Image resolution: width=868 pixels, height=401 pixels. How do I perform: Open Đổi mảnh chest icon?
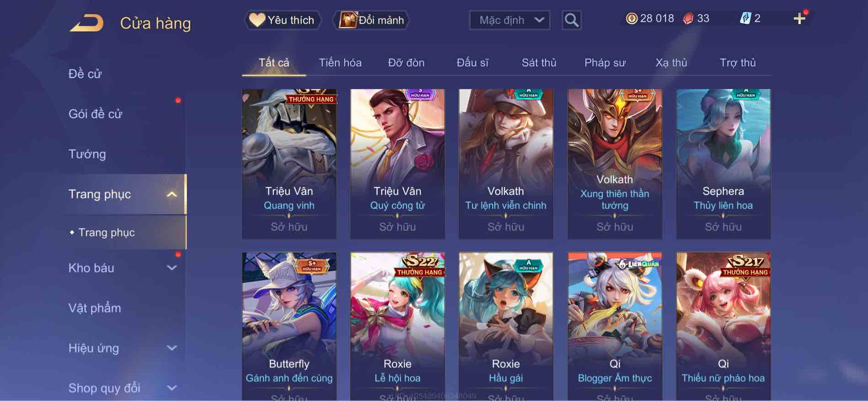coord(372,20)
